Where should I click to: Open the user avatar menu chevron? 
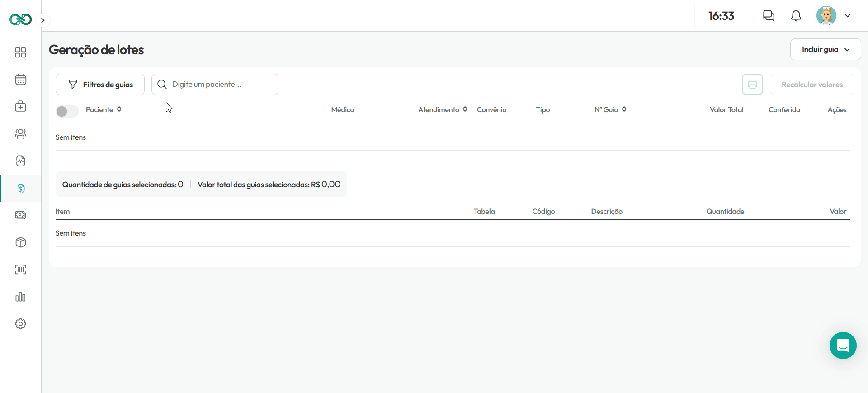tap(848, 16)
